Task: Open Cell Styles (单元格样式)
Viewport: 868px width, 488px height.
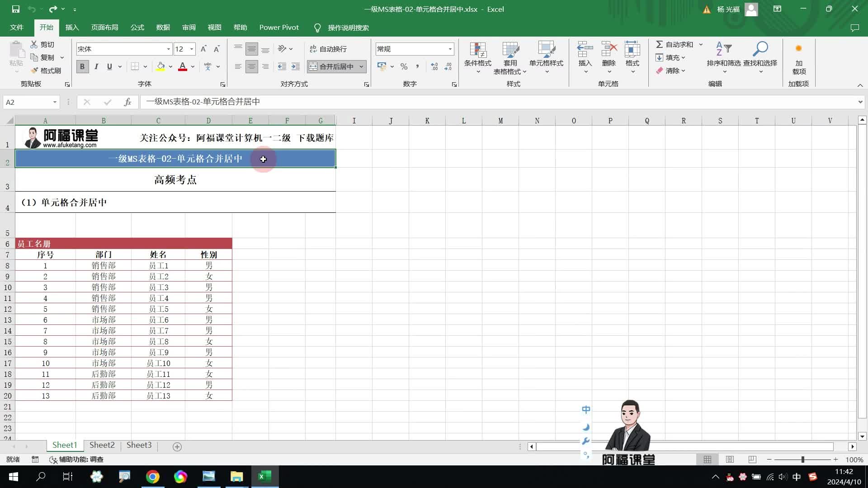Action: tap(546, 58)
